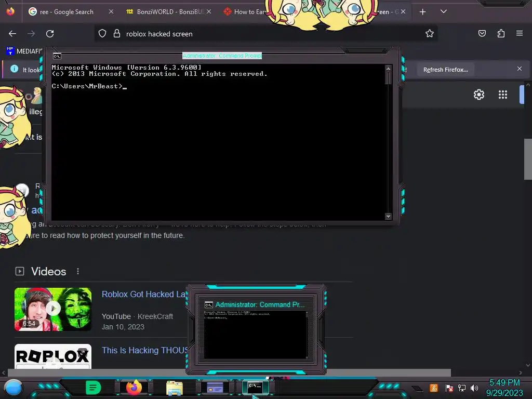Close the 'ree - Google Search' tab
The width and height of the screenshot is (532, 399).
pos(111,11)
